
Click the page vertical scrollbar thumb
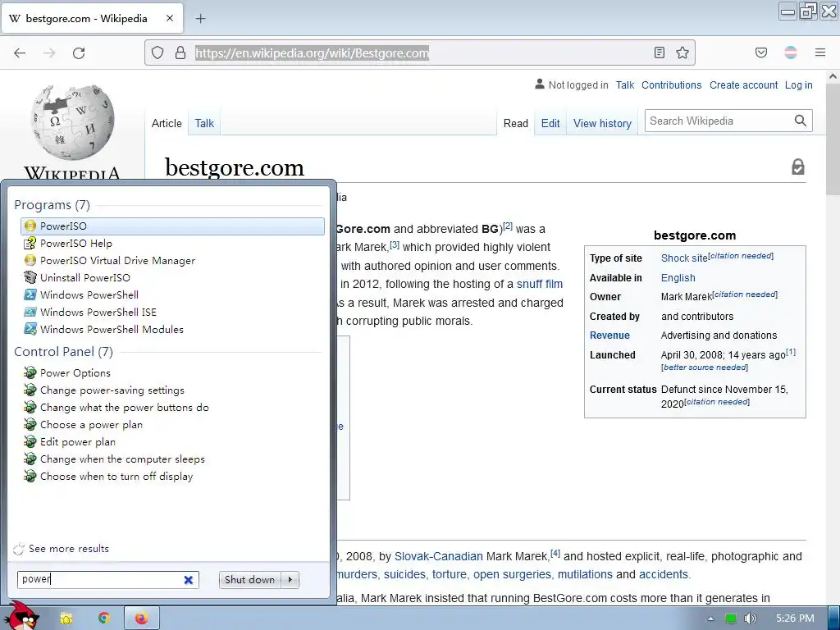point(833,139)
